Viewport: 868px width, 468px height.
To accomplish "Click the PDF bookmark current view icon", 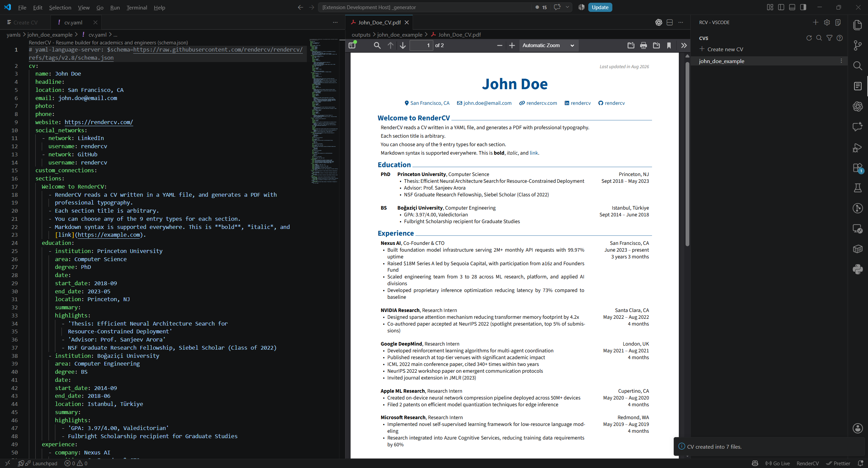I will coord(669,45).
